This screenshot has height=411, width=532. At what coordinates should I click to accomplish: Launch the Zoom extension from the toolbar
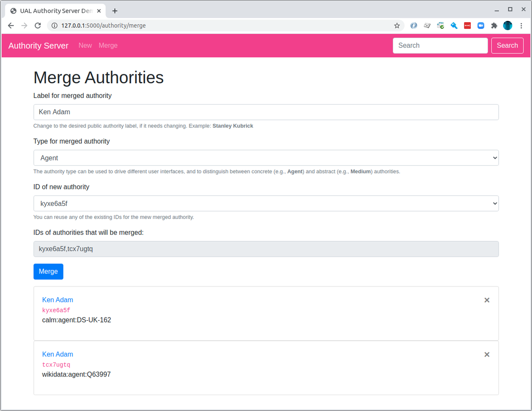481,25
